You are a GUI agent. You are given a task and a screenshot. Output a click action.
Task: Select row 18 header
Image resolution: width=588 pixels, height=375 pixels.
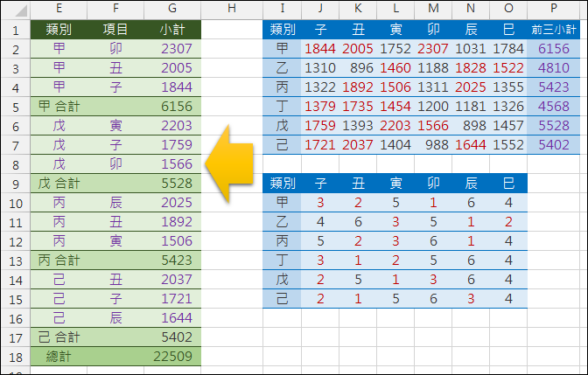[x=16, y=357]
